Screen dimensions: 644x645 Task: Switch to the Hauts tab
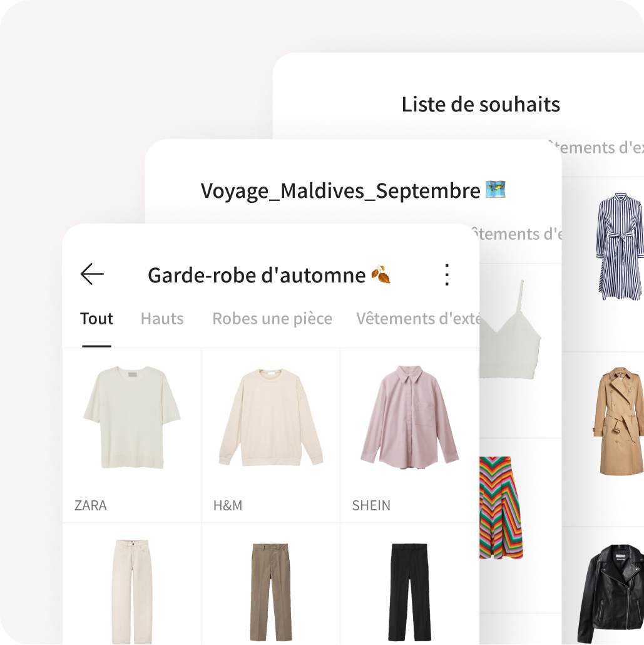point(162,318)
